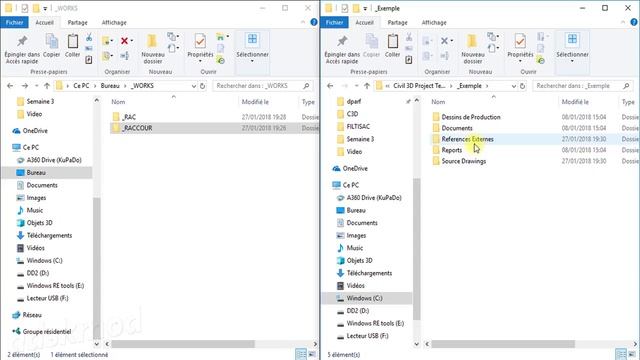
Task: Sort by Nom column in _WORKS window
Action: [x=118, y=102]
